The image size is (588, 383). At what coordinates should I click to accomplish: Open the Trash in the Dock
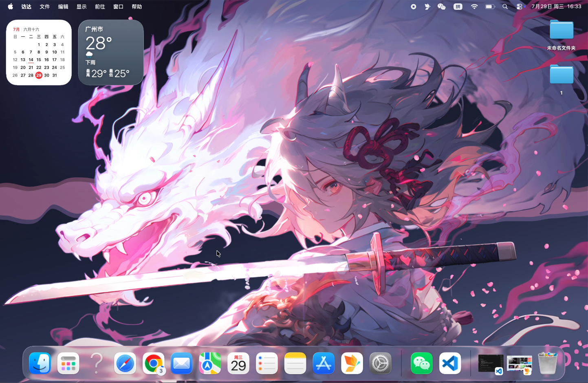click(x=548, y=363)
